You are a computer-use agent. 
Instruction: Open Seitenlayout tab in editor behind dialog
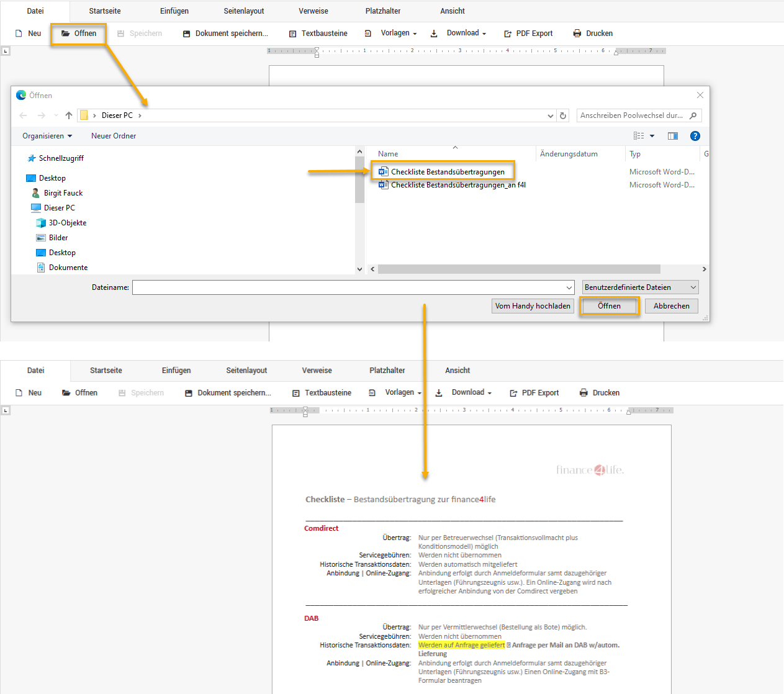click(x=244, y=11)
